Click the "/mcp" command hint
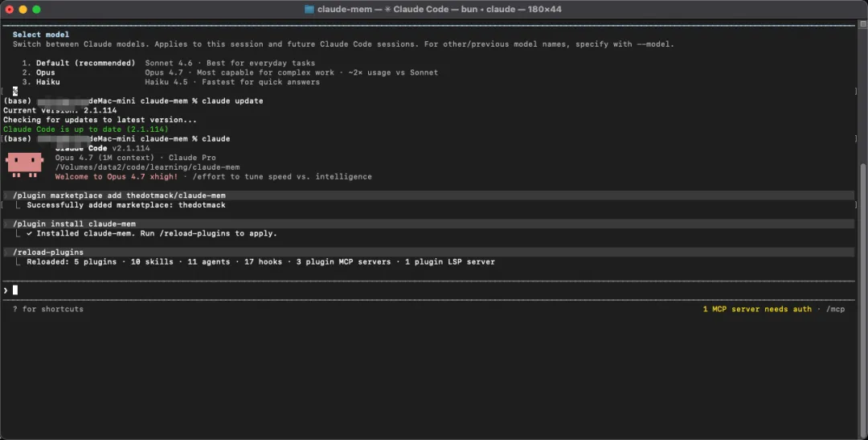This screenshot has height=440, width=868. [836, 309]
